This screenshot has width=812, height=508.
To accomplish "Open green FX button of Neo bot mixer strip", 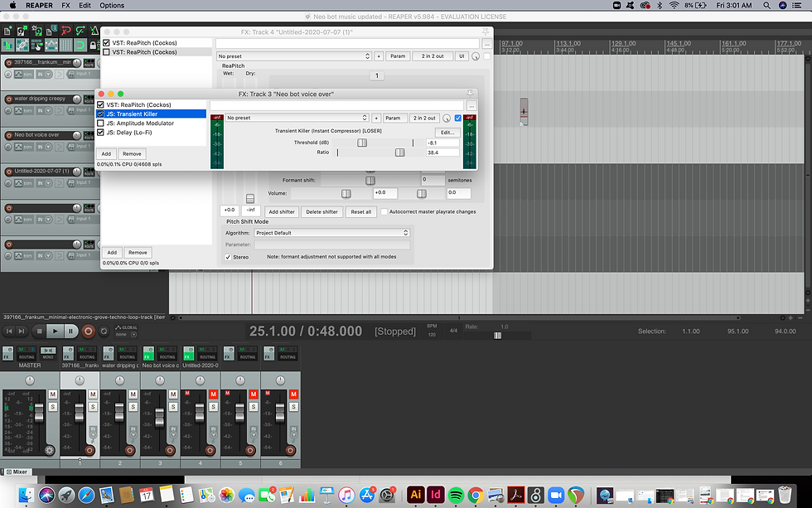I will pyautogui.click(x=148, y=353).
